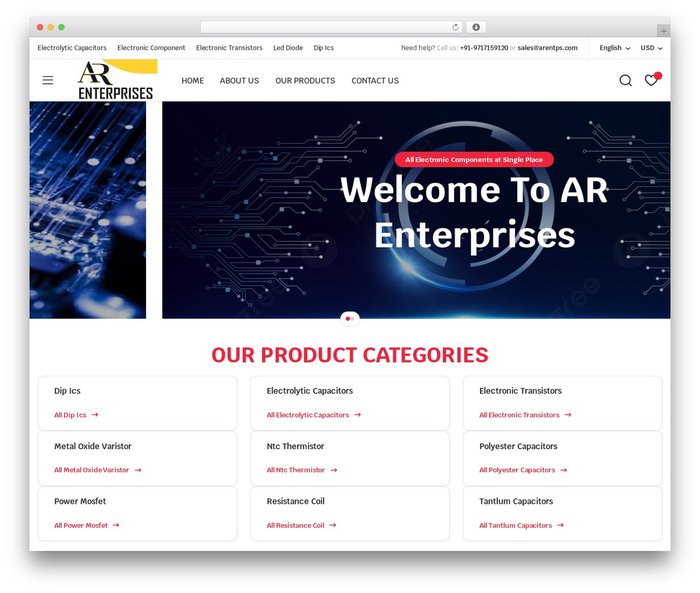Open the ABOUT US page

click(x=240, y=80)
